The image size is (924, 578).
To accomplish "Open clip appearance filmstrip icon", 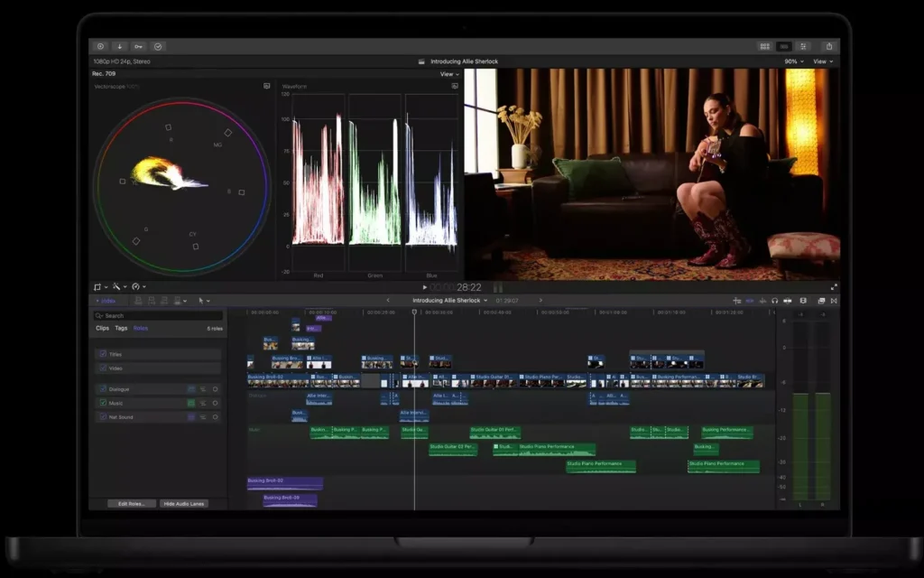I will 803,301.
